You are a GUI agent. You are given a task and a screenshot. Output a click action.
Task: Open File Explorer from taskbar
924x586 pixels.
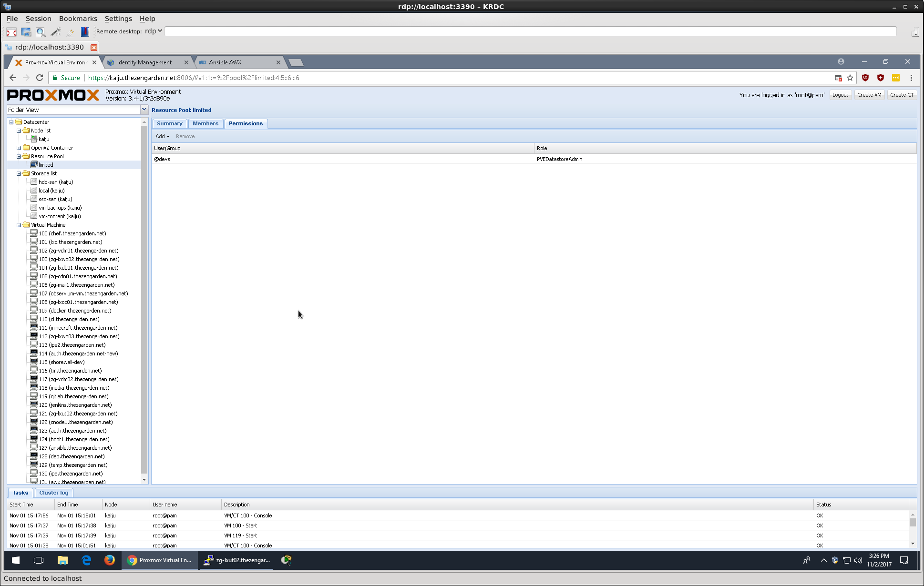(62, 560)
